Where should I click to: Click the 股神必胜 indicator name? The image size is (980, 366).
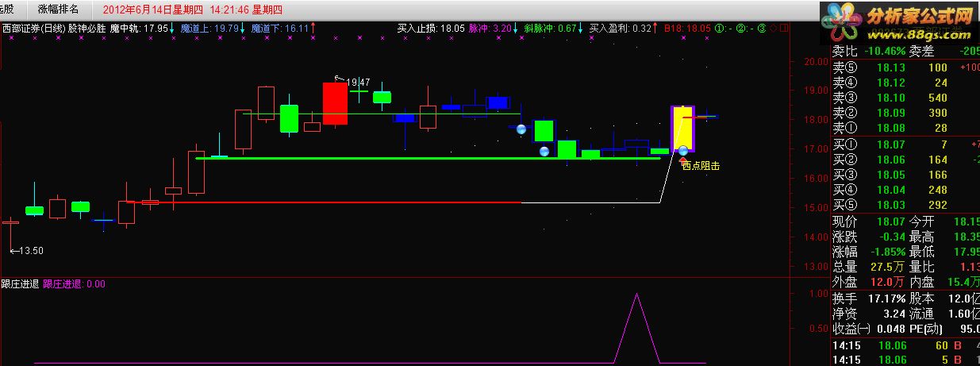[x=87, y=28]
